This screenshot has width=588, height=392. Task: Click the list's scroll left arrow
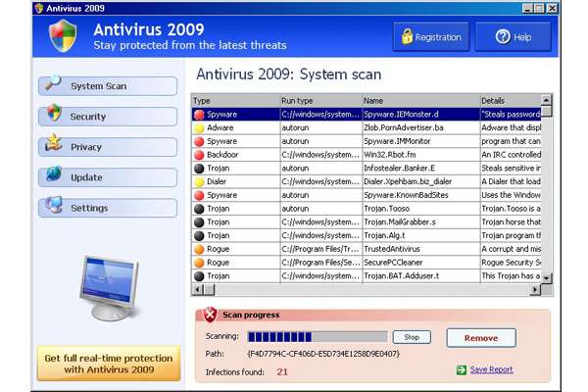(198, 290)
